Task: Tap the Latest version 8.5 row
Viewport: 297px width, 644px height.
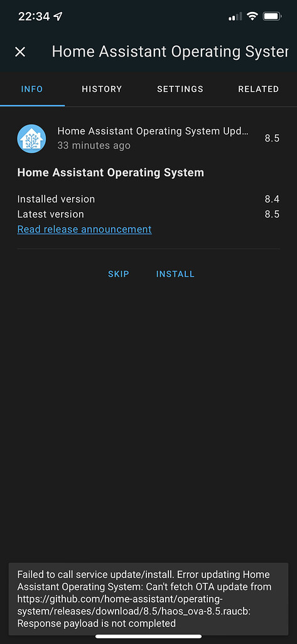Action: [148, 214]
